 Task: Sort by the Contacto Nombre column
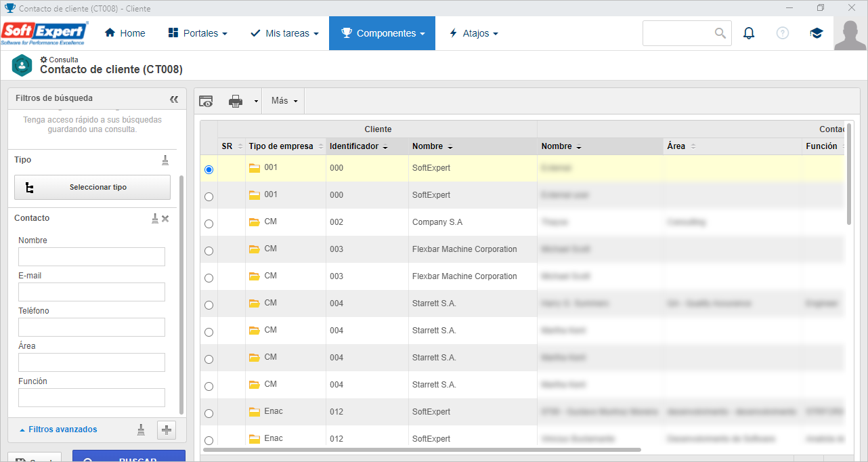(600, 146)
